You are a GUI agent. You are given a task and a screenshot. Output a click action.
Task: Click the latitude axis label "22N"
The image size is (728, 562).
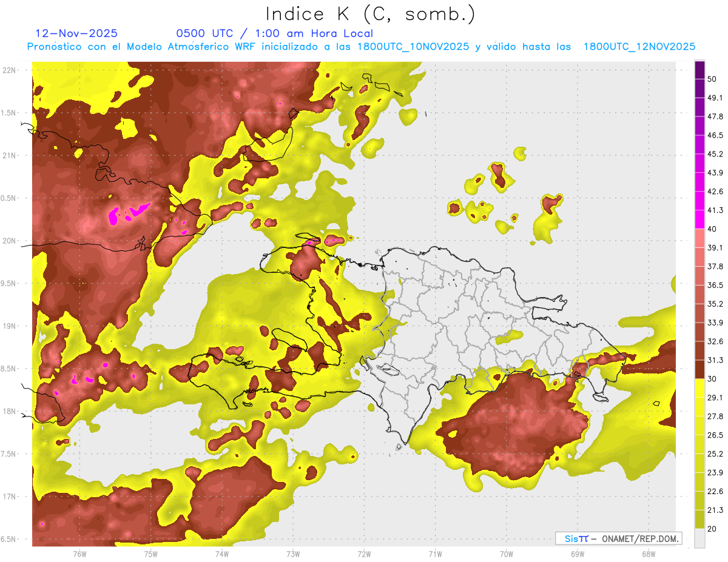pyautogui.click(x=9, y=70)
